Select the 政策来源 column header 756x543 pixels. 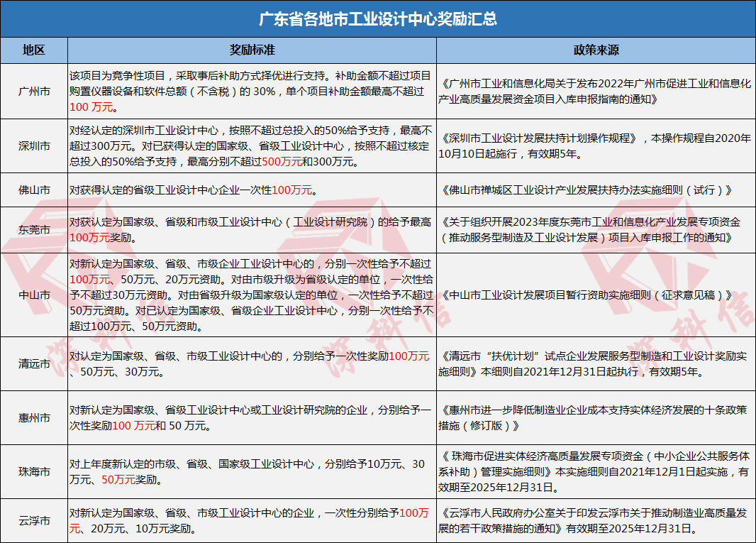596,50
